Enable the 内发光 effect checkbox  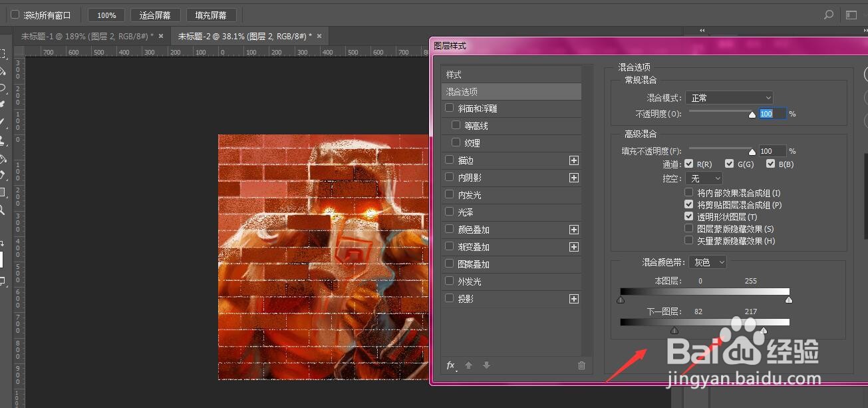pos(450,194)
